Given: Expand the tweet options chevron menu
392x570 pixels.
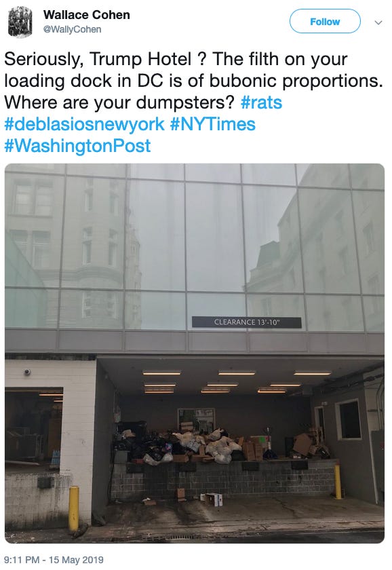Looking at the screenshot, I should coord(378,22).
